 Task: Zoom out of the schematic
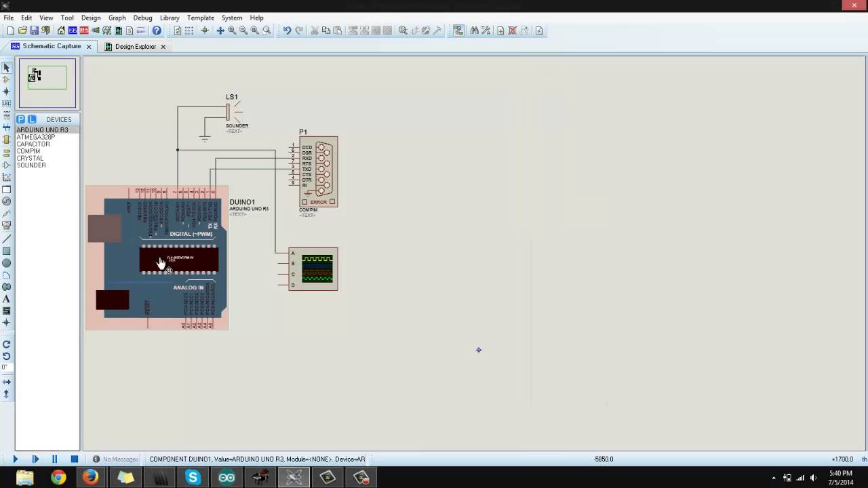[x=243, y=30]
